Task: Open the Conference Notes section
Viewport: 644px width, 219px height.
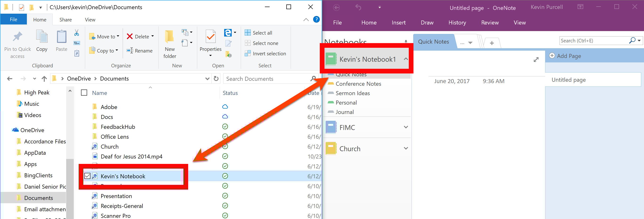Action: [x=358, y=84]
